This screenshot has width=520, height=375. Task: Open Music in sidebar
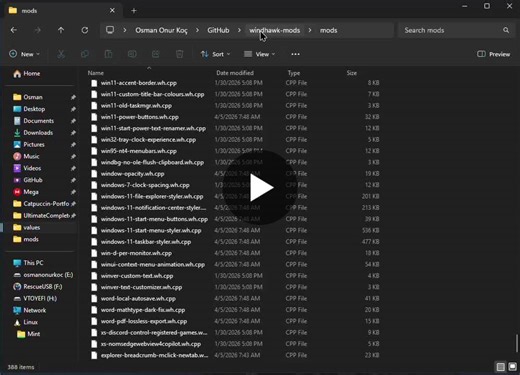(26, 156)
